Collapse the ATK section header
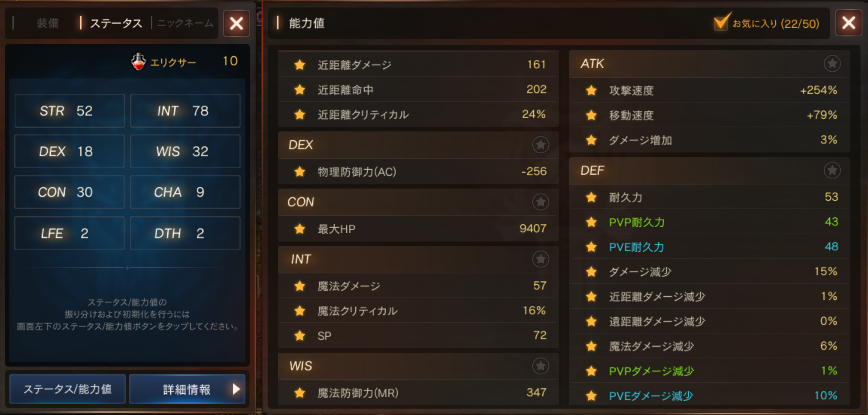The height and width of the screenshot is (415, 868). tap(709, 64)
